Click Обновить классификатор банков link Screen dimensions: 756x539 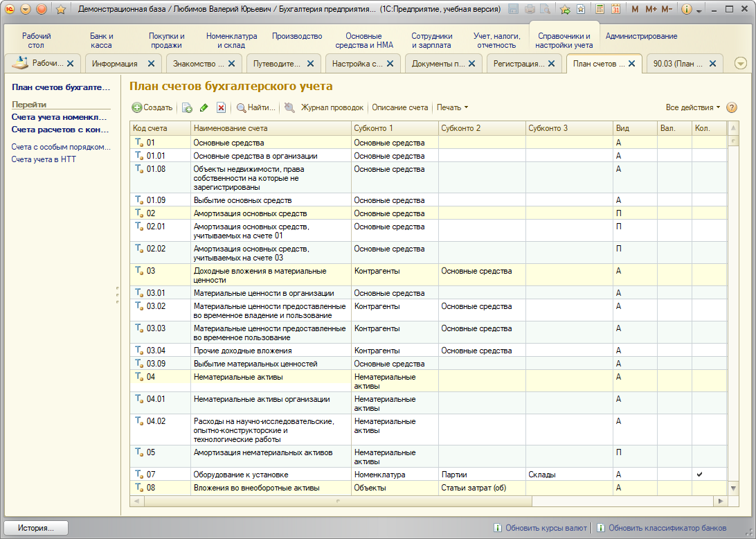coord(667,528)
